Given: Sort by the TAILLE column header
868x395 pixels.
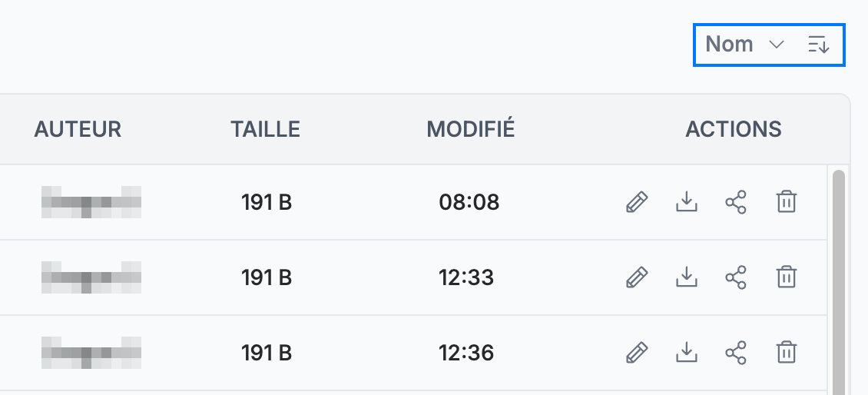Looking at the screenshot, I should point(265,129).
